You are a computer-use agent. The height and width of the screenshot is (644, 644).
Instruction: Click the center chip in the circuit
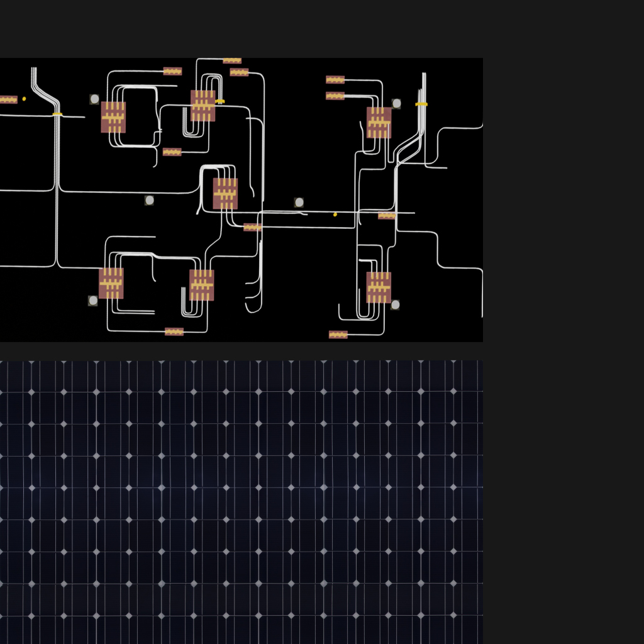point(225,193)
